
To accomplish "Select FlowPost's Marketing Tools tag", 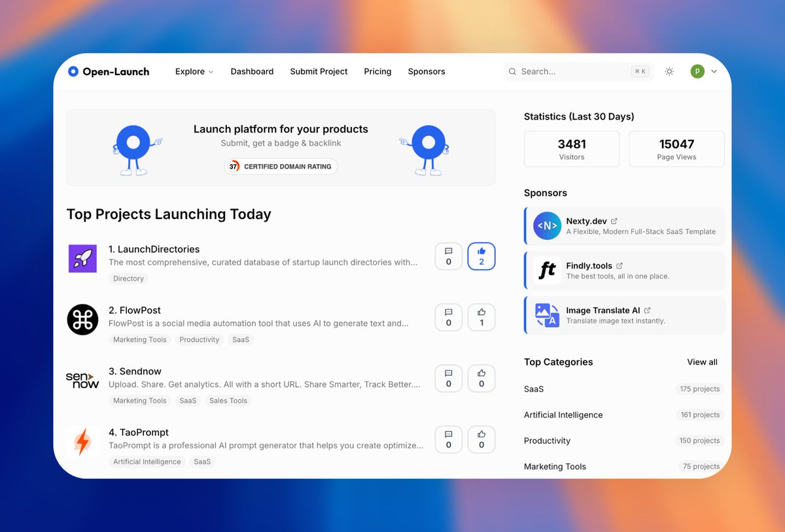I will tap(140, 340).
